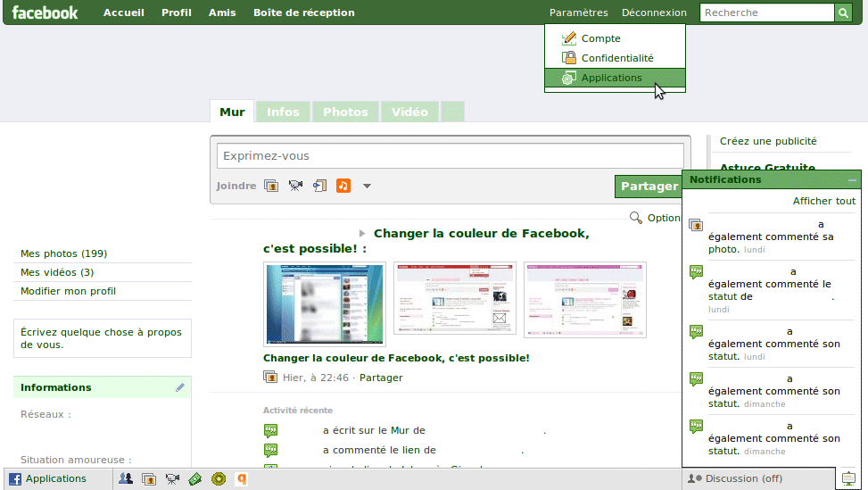Select Compte from the Paramètres menu
The image size is (868, 490).
click(x=615, y=38)
